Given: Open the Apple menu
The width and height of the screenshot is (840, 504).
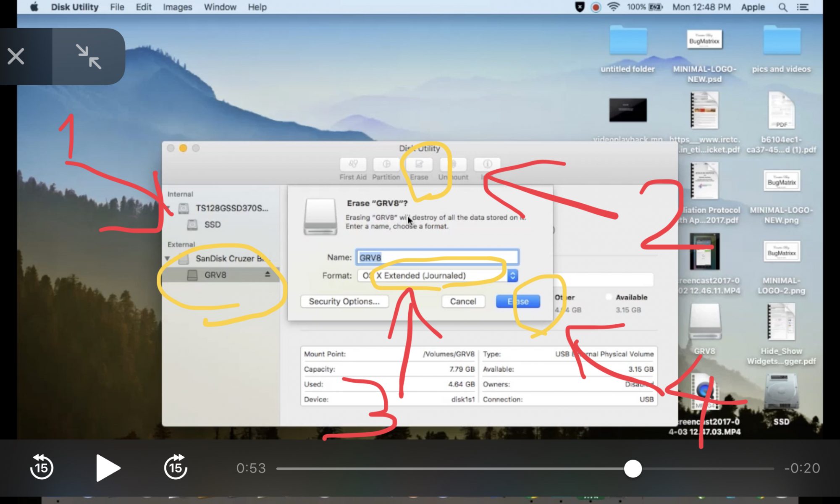Looking at the screenshot, I should pos(34,7).
